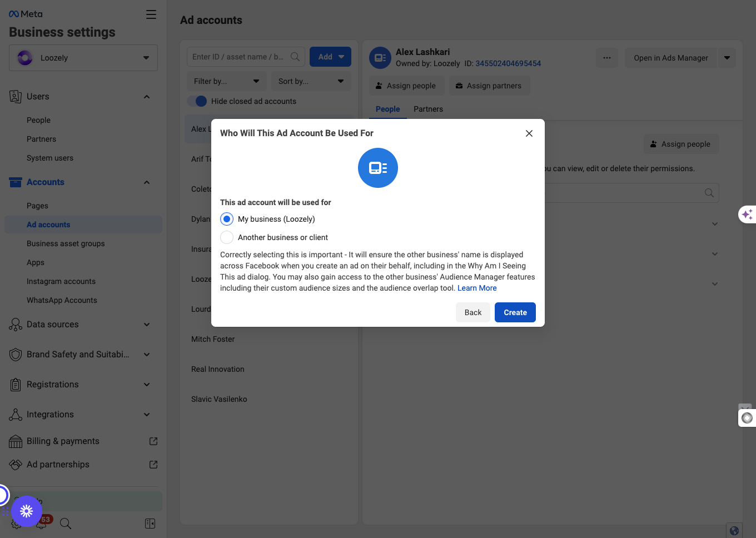Open Billing & payments external link icon

[153, 441]
